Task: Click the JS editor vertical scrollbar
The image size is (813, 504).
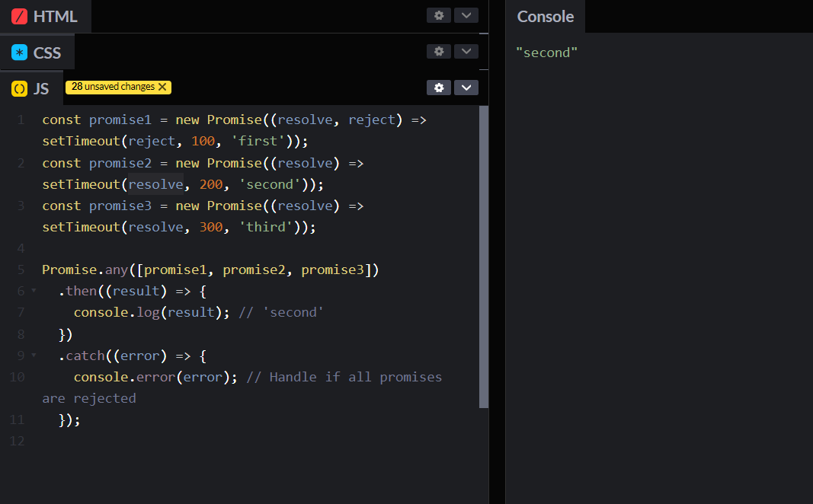Action: pyautogui.click(x=484, y=257)
